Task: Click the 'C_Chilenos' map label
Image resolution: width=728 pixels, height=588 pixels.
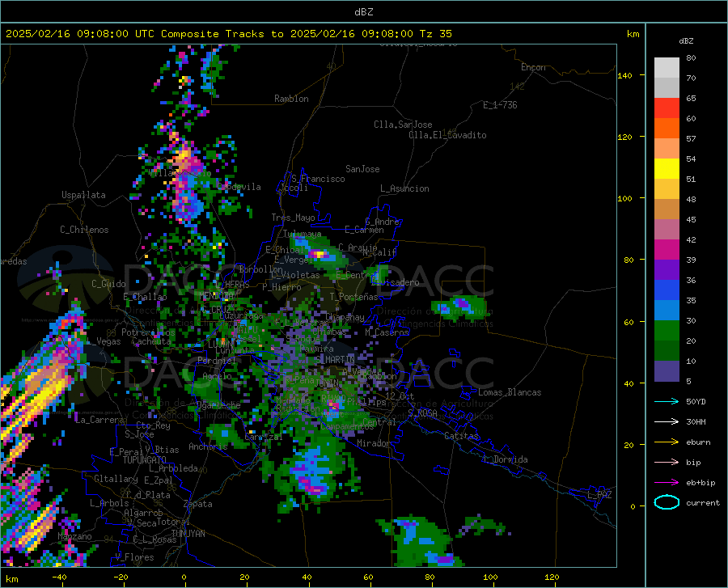Action: (84, 230)
